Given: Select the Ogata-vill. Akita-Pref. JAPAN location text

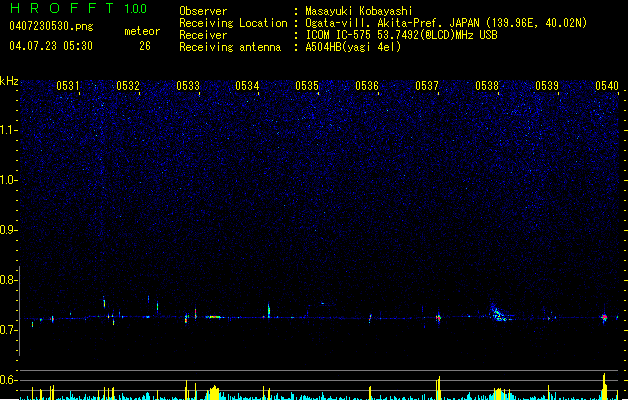Looking at the screenshot, I should [x=446, y=23].
